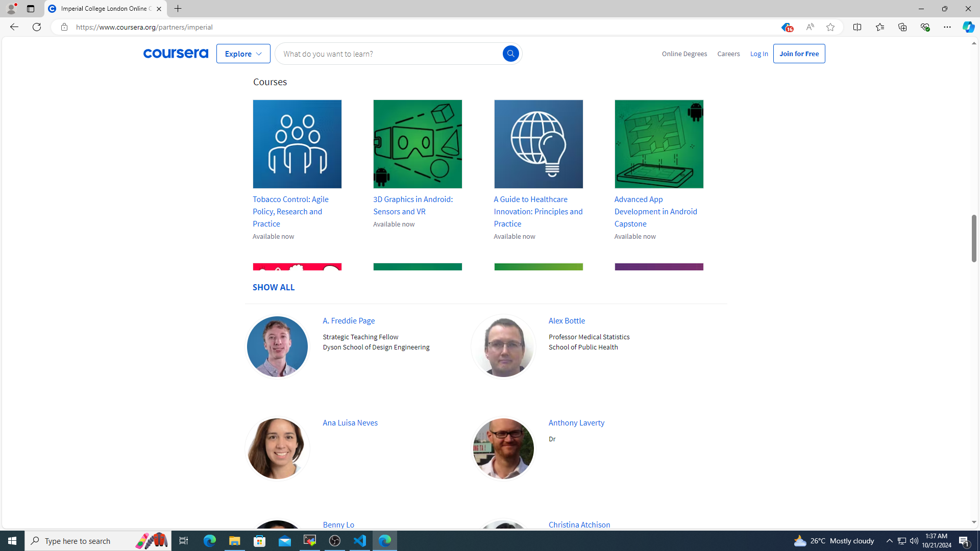This screenshot has height=551, width=980.
Task: Click Anthony Laverty's photo
Action: [503, 448]
